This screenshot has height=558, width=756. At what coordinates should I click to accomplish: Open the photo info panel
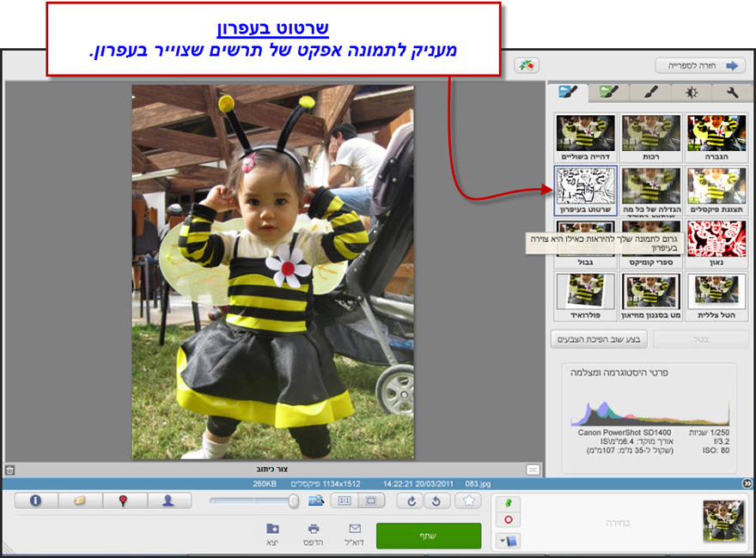tap(34, 500)
